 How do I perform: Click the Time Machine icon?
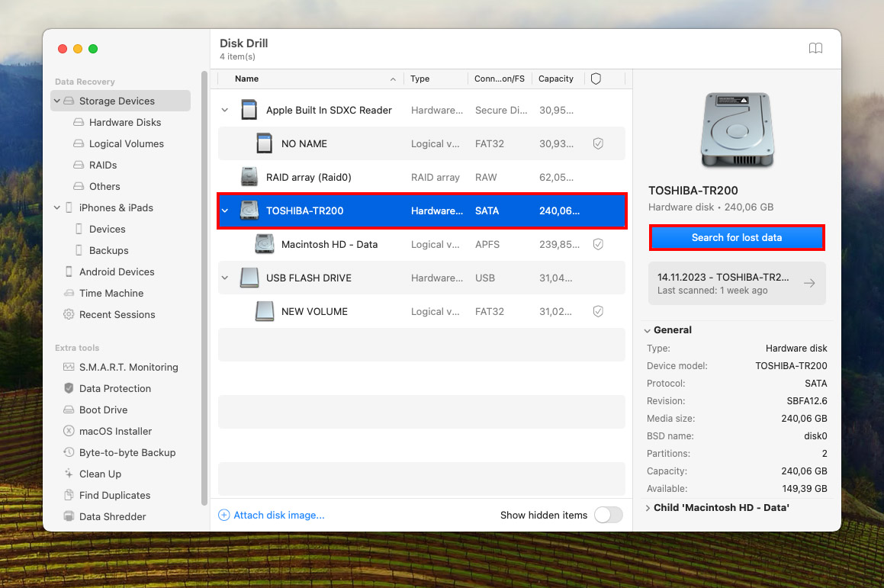click(x=69, y=294)
